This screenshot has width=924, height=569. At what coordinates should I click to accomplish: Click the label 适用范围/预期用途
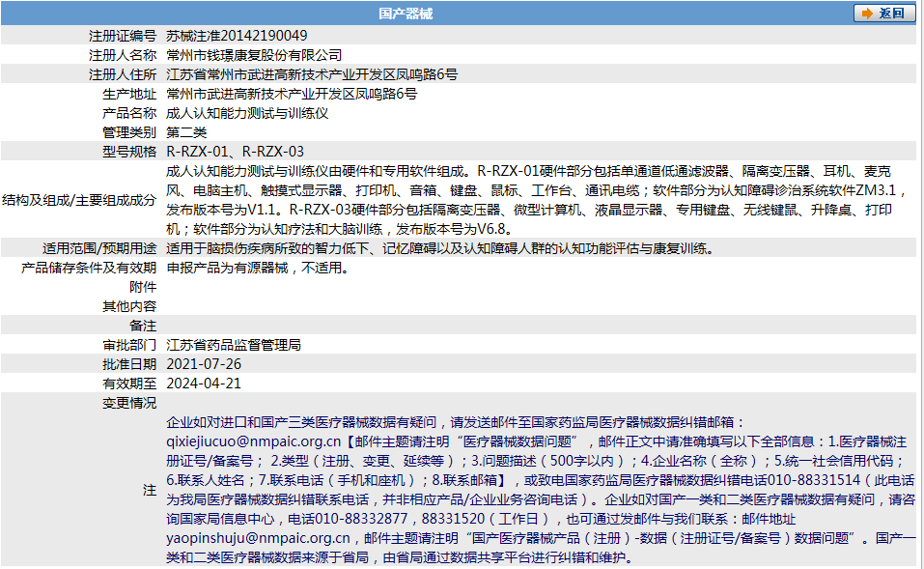(99, 249)
